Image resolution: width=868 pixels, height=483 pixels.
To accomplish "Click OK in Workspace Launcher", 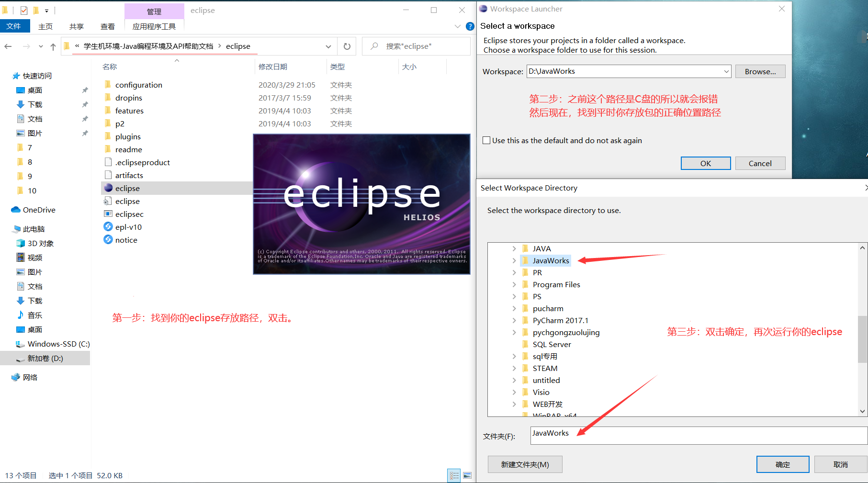I will (x=706, y=163).
